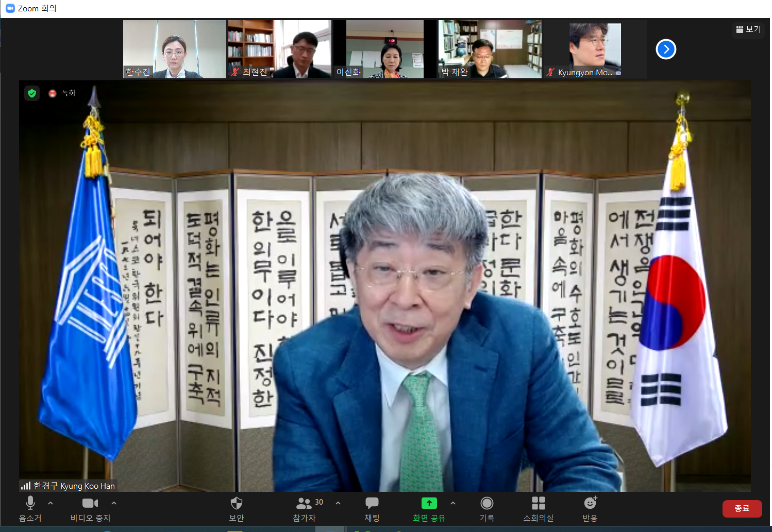Expand the arrow next to 참가자 count
Image resolution: width=772 pixels, height=532 pixels.
[338, 503]
